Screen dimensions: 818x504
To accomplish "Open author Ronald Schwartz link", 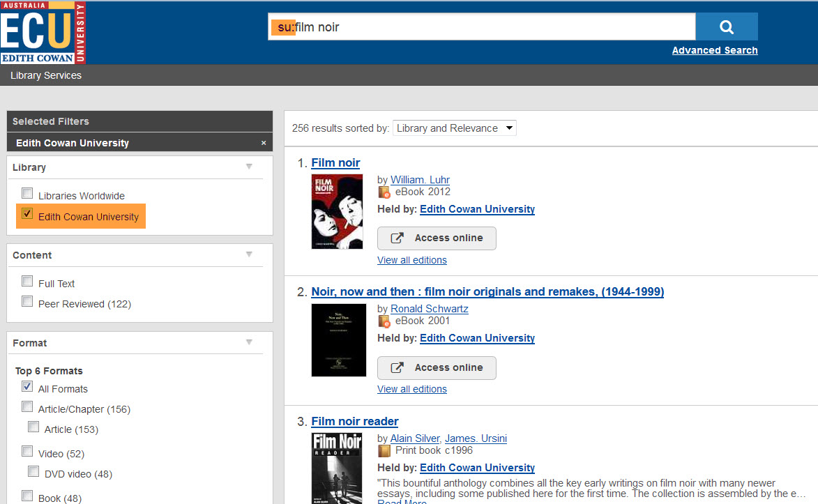I will (430, 308).
